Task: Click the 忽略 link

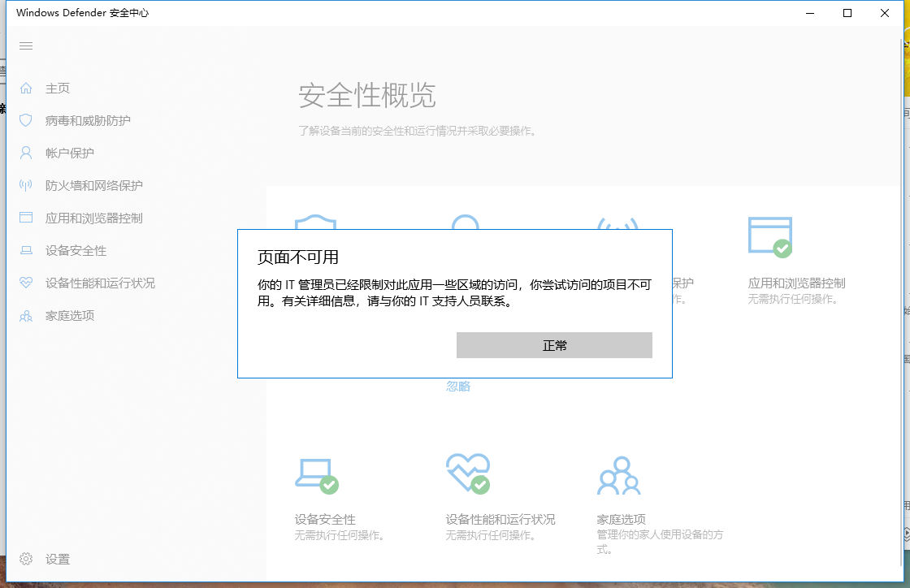Action: click(x=459, y=386)
